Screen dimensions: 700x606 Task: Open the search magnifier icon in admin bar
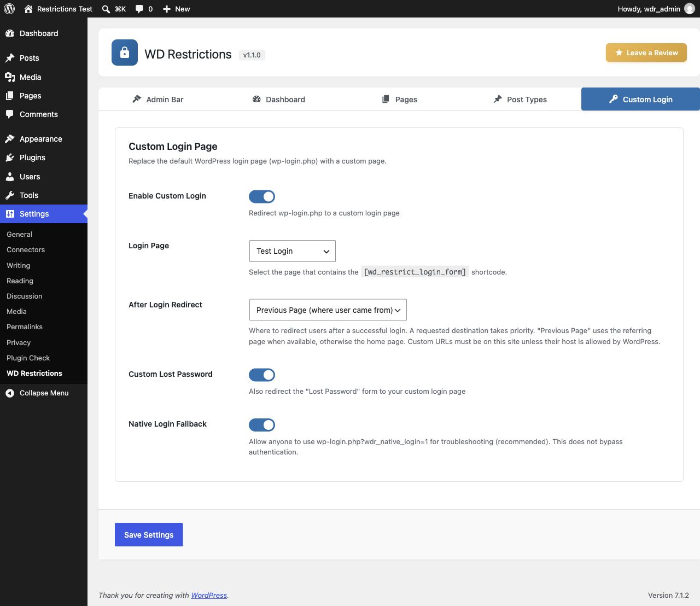pyautogui.click(x=106, y=9)
